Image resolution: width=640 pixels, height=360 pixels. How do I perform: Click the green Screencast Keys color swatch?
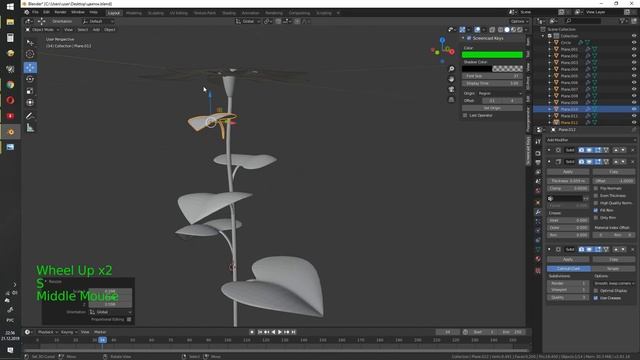(x=492, y=55)
